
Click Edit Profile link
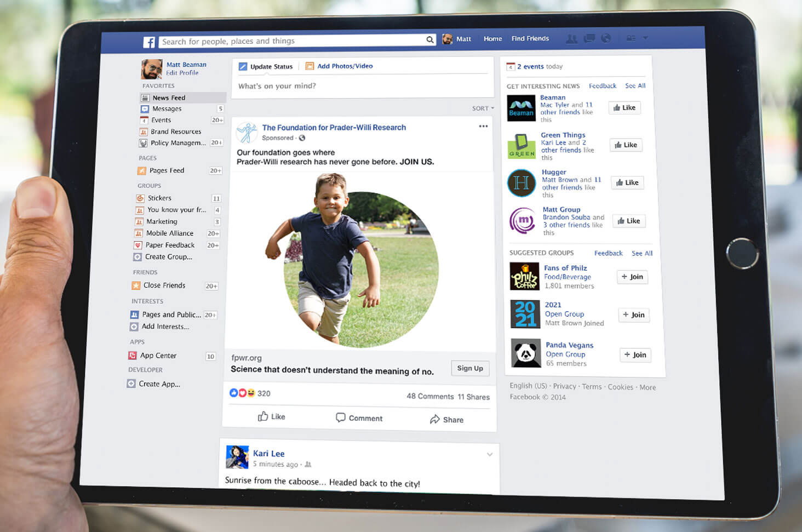pos(182,73)
